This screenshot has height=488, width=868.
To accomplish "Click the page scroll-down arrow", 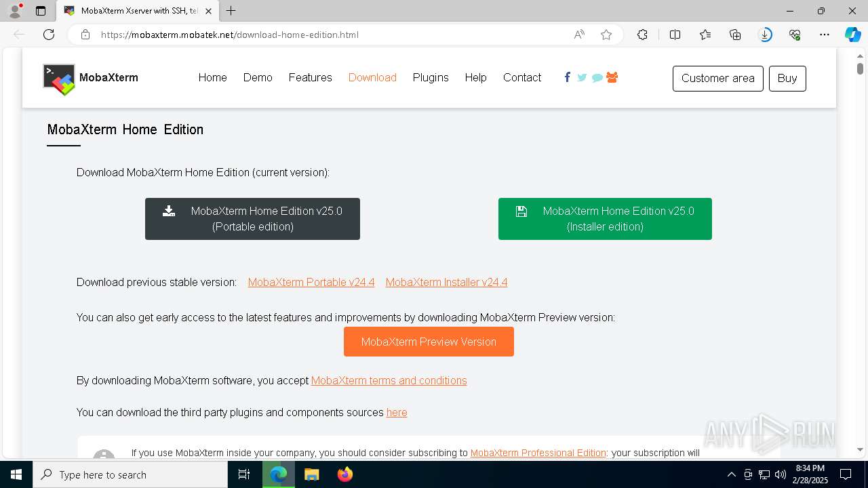I will [x=860, y=449].
